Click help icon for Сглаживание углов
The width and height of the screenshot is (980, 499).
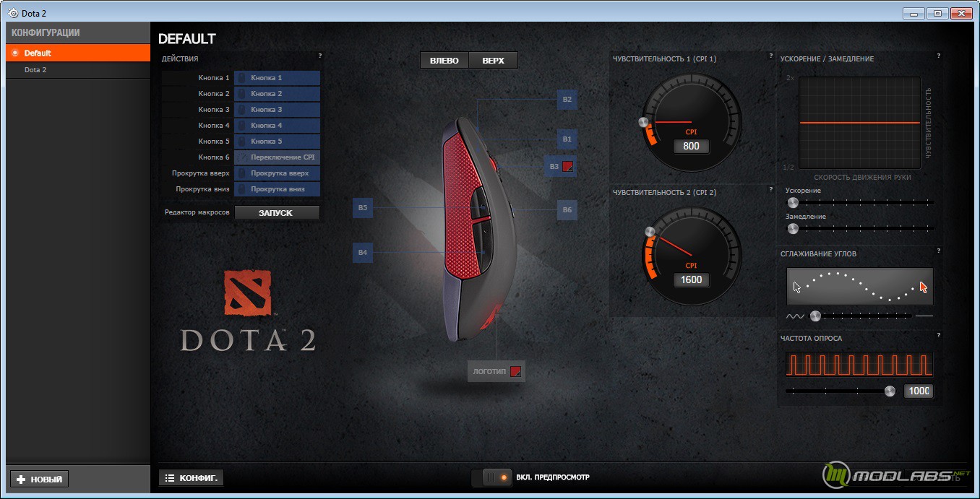[x=938, y=251]
